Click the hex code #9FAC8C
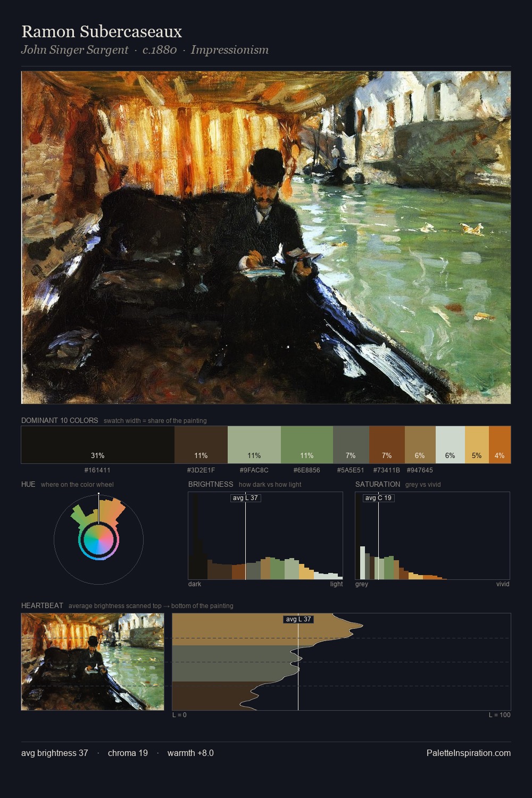Image resolution: width=532 pixels, height=798 pixels. pos(254,470)
